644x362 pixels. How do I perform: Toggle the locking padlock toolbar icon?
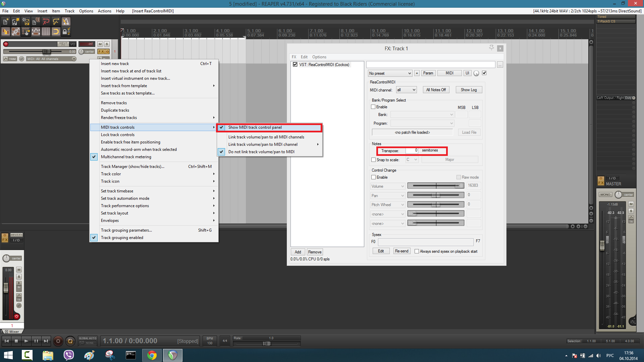click(66, 32)
